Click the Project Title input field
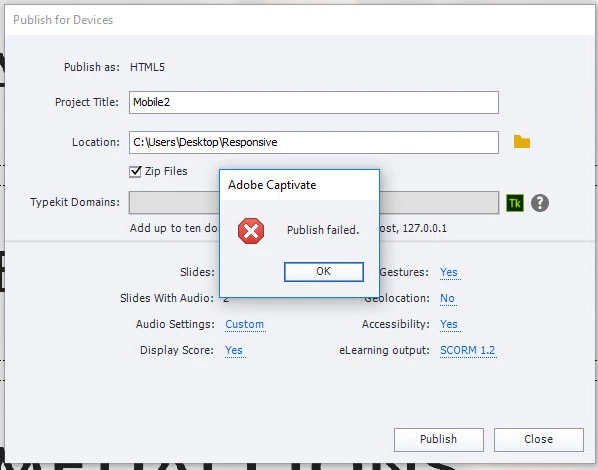 313,102
